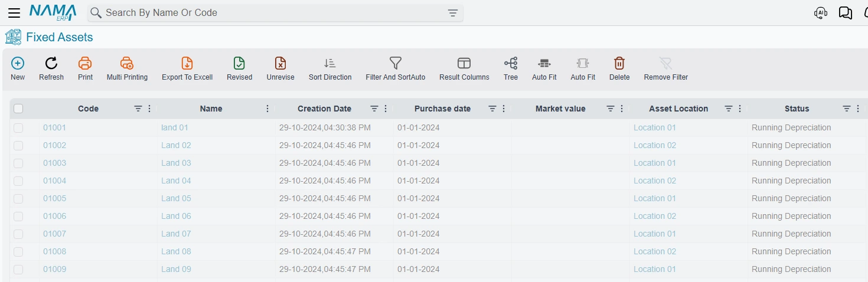
Task: Check the row for code 01003
Action: click(x=18, y=163)
